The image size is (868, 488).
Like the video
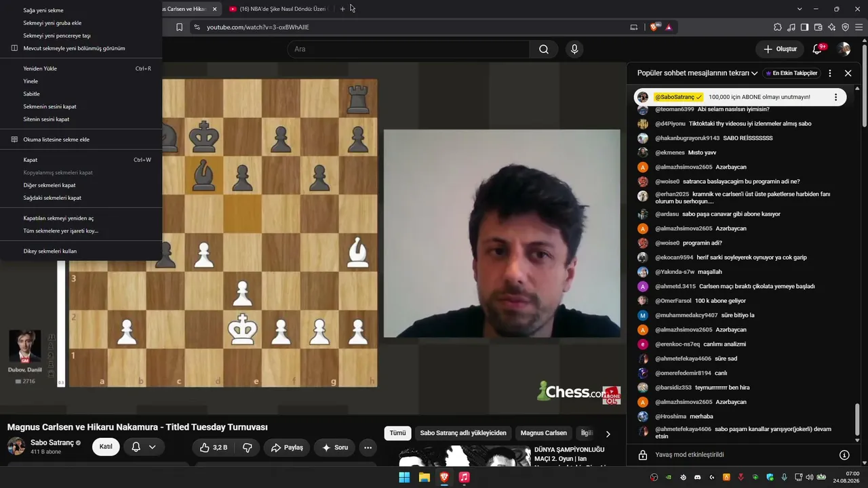pyautogui.click(x=213, y=447)
